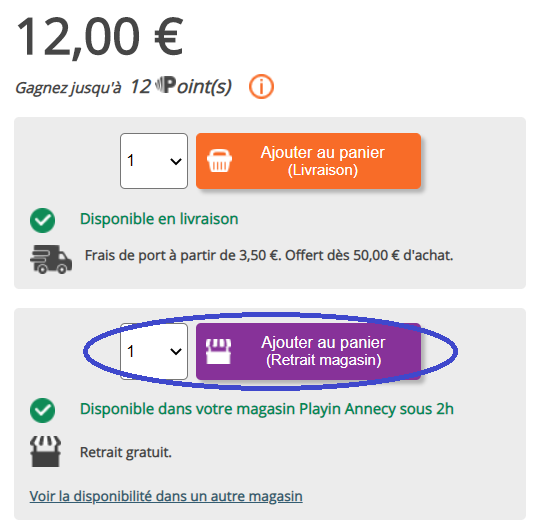
Task: Click the Points logo after the number 12
Action: tap(166, 85)
